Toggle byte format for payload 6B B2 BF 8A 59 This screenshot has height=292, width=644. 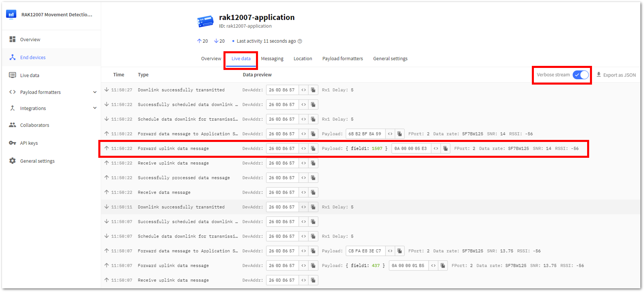tap(390, 134)
